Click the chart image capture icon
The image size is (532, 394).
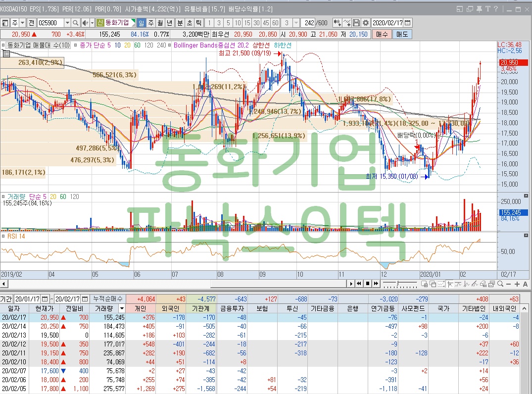(491, 284)
